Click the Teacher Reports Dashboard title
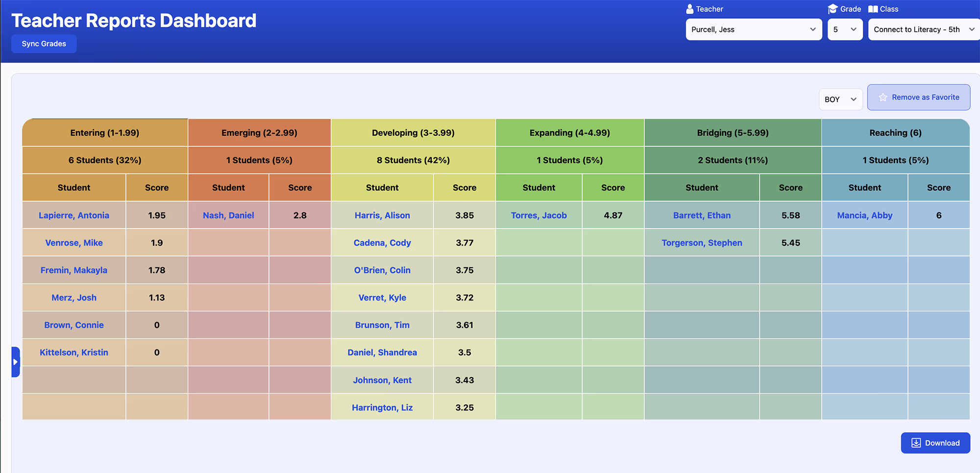Image resolution: width=980 pixels, height=473 pixels. click(134, 21)
